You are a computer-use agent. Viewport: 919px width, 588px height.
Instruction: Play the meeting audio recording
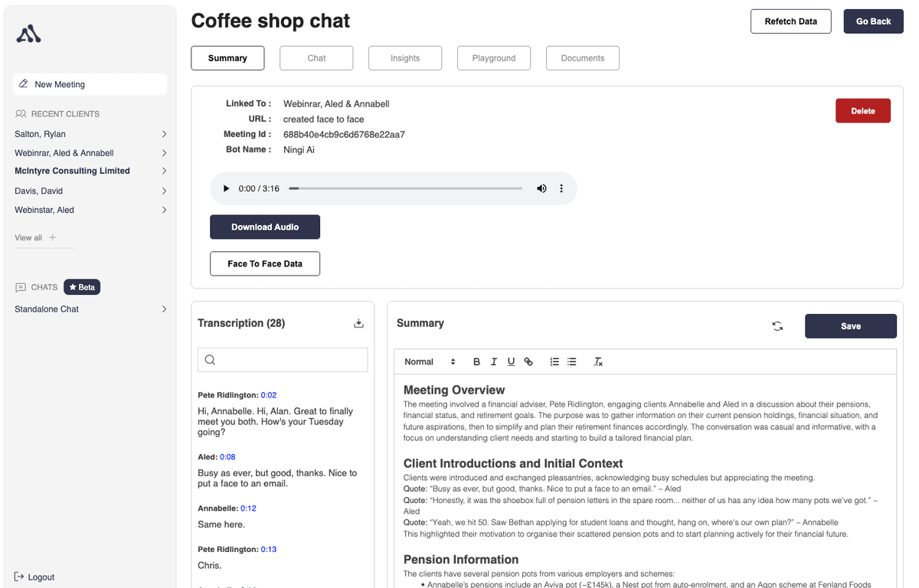tap(226, 188)
